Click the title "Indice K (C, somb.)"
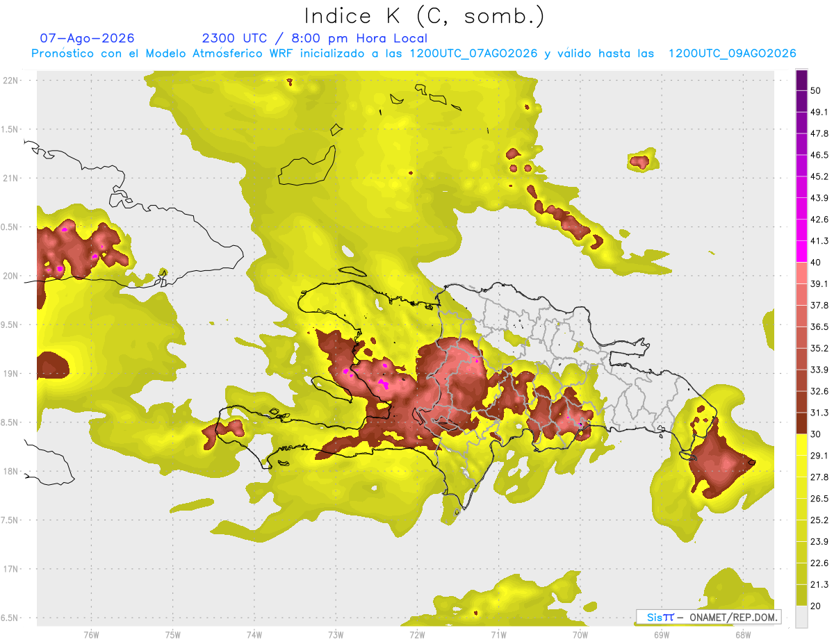 tap(425, 16)
